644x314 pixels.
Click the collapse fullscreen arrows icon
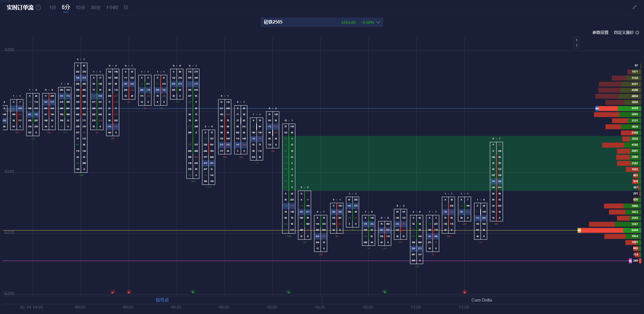[x=634, y=7]
